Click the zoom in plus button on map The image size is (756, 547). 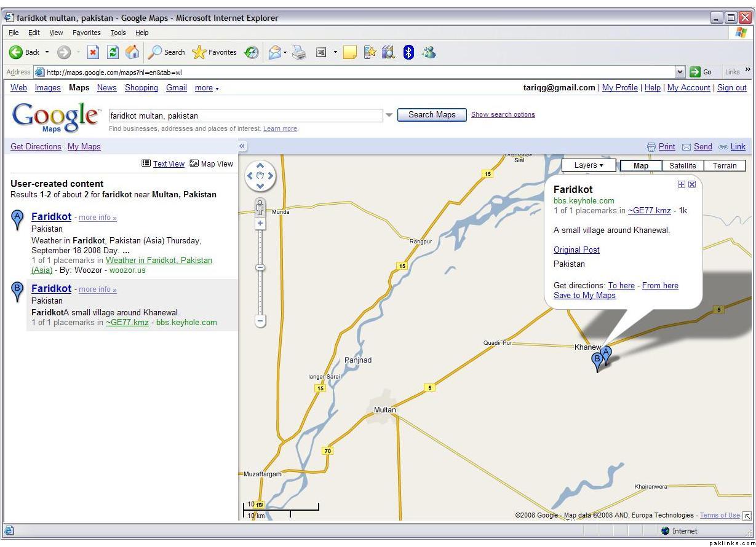260,224
